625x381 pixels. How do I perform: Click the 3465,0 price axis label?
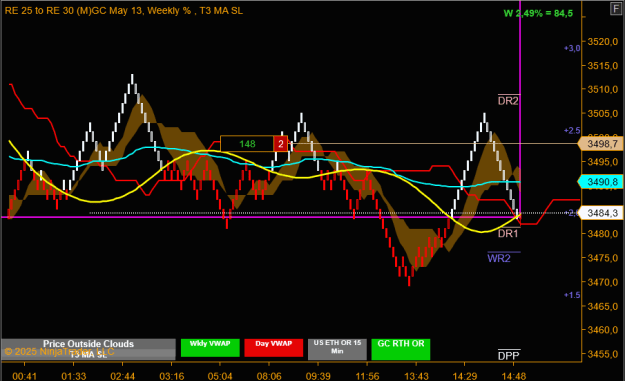[x=603, y=306]
